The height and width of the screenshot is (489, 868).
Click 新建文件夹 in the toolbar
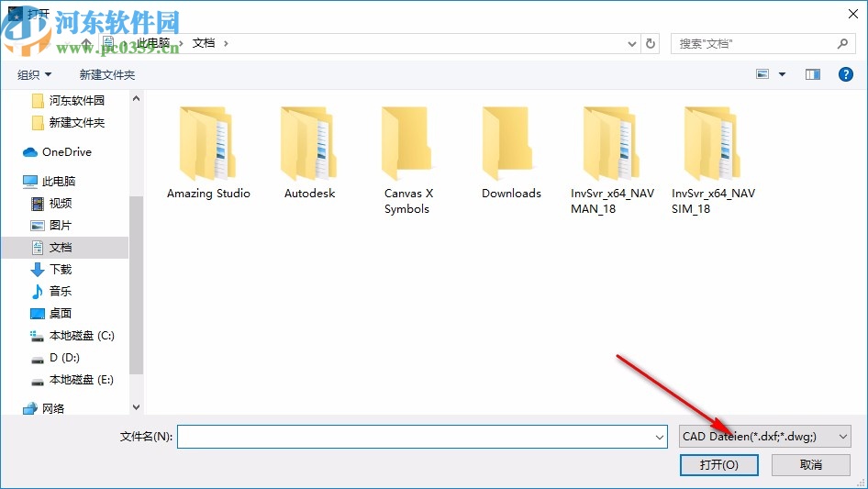point(107,74)
